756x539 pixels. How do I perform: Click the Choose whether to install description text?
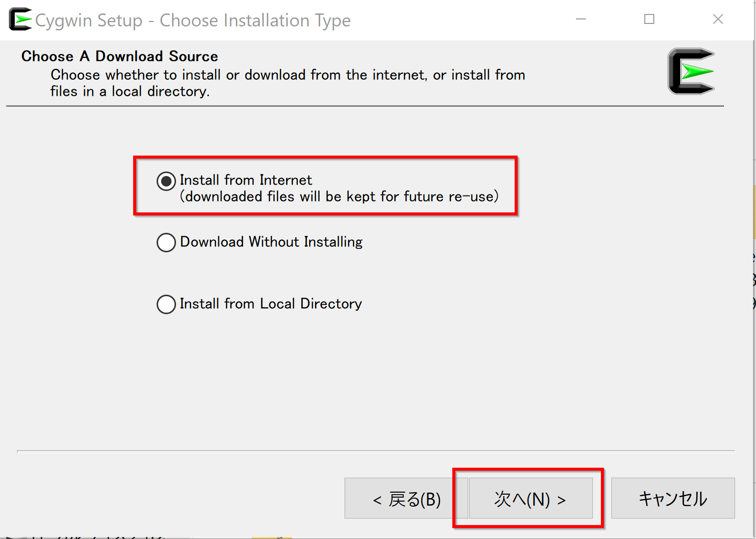(x=288, y=75)
